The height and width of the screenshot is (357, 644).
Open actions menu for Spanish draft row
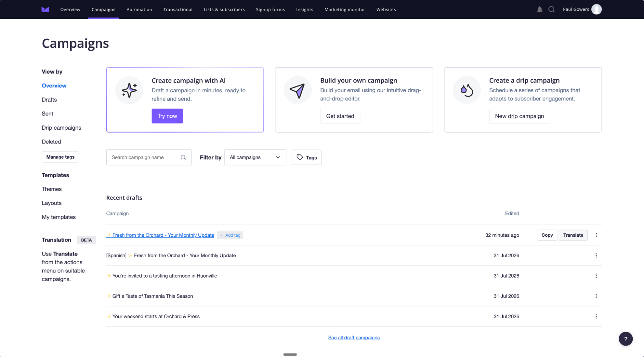(x=596, y=255)
